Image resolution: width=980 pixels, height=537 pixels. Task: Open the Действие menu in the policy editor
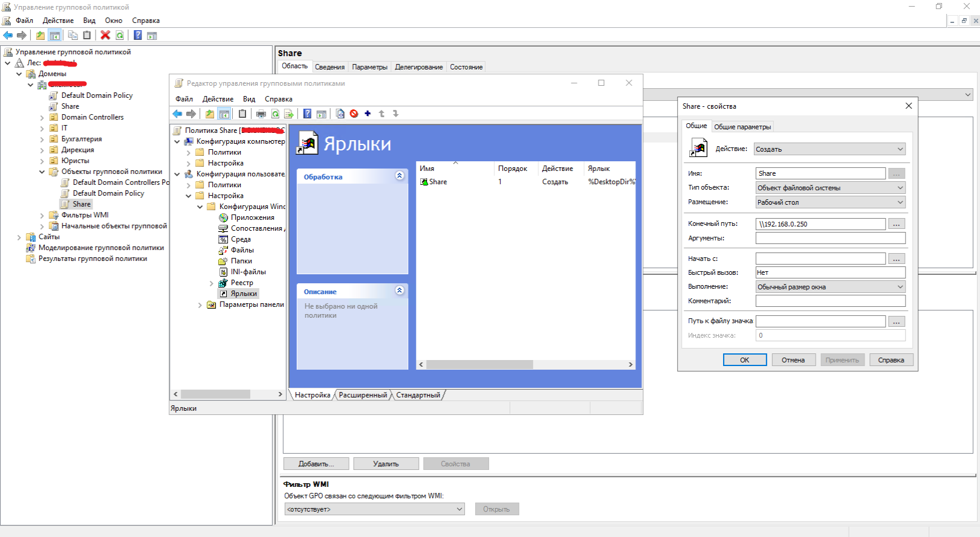click(218, 99)
